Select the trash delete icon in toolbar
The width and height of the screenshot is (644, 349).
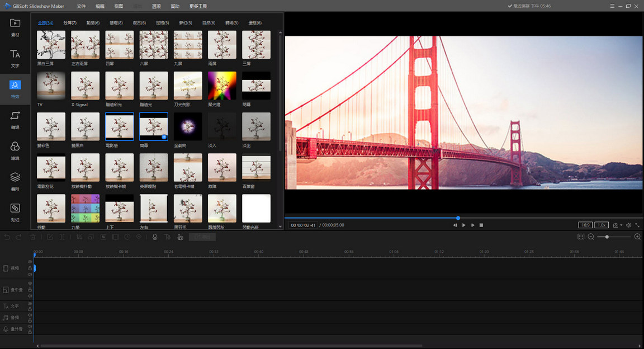33,237
